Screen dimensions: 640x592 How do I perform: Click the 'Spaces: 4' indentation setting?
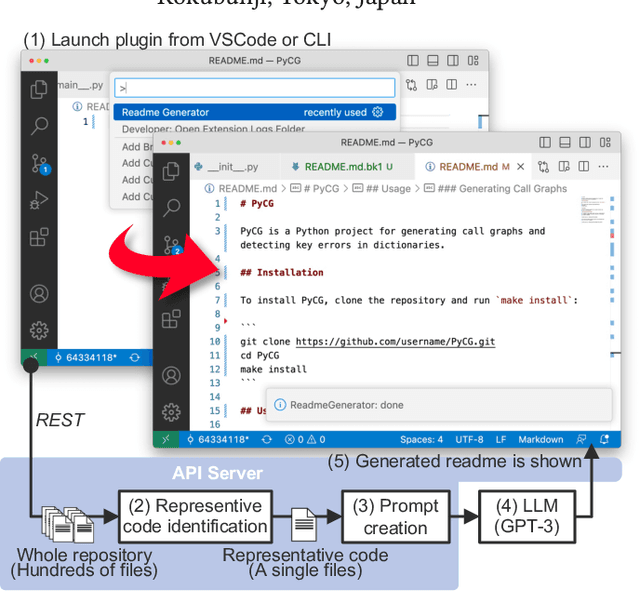pos(421,439)
